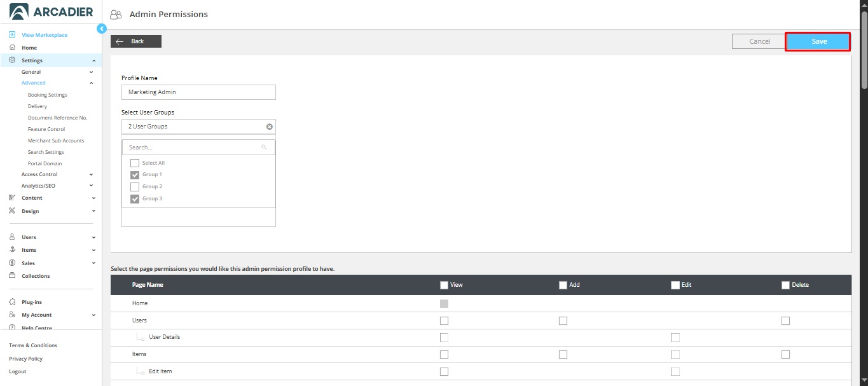Screen dimensions: 868x386
Task: Click the Profile Name input field
Action: pyautogui.click(x=198, y=92)
